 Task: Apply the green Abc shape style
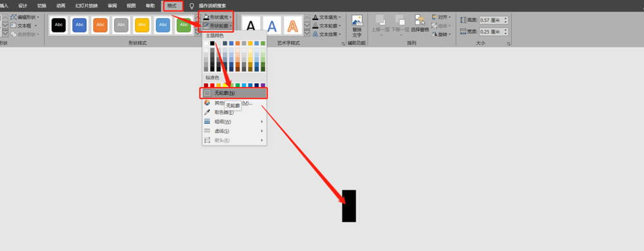click(x=184, y=25)
